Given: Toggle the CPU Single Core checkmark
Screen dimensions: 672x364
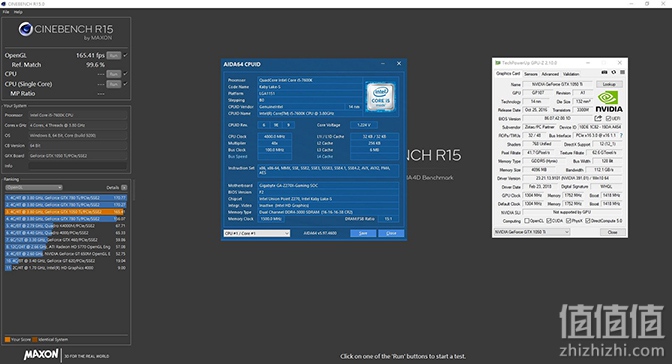Looking at the screenshot, I should click(126, 84).
